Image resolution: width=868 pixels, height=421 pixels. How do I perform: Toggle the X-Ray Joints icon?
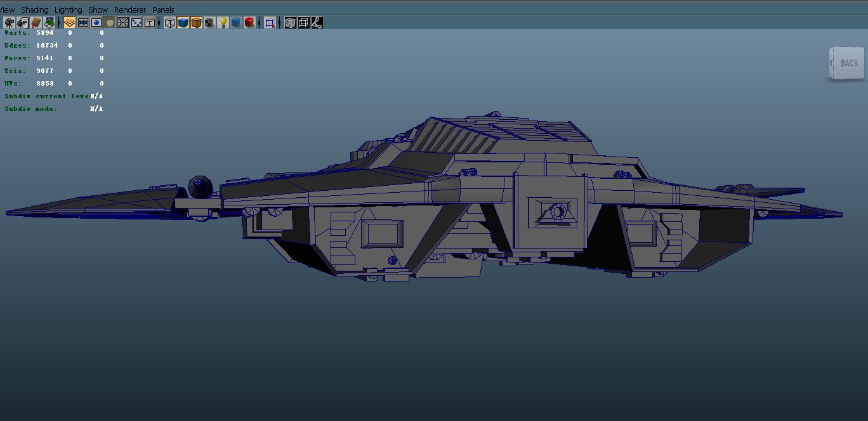click(317, 23)
